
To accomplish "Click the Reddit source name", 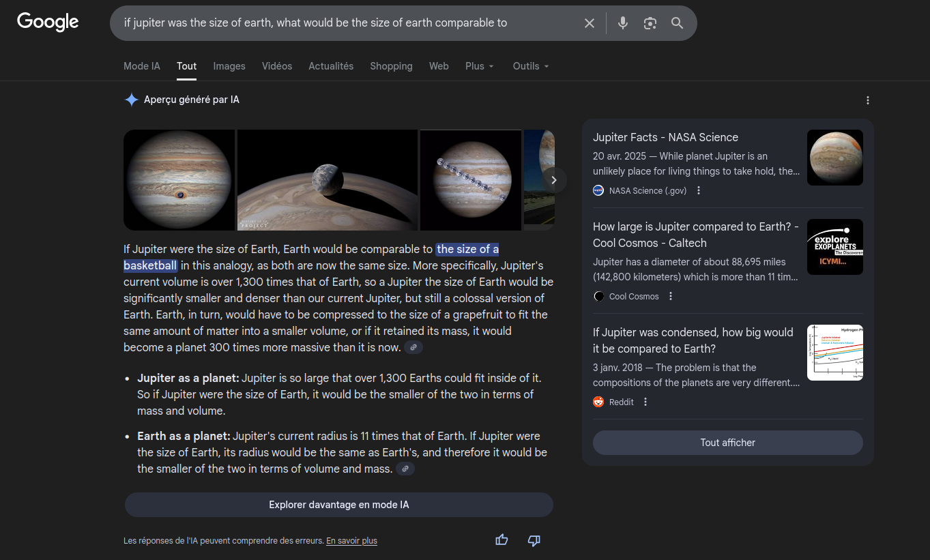I will click(622, 402).
